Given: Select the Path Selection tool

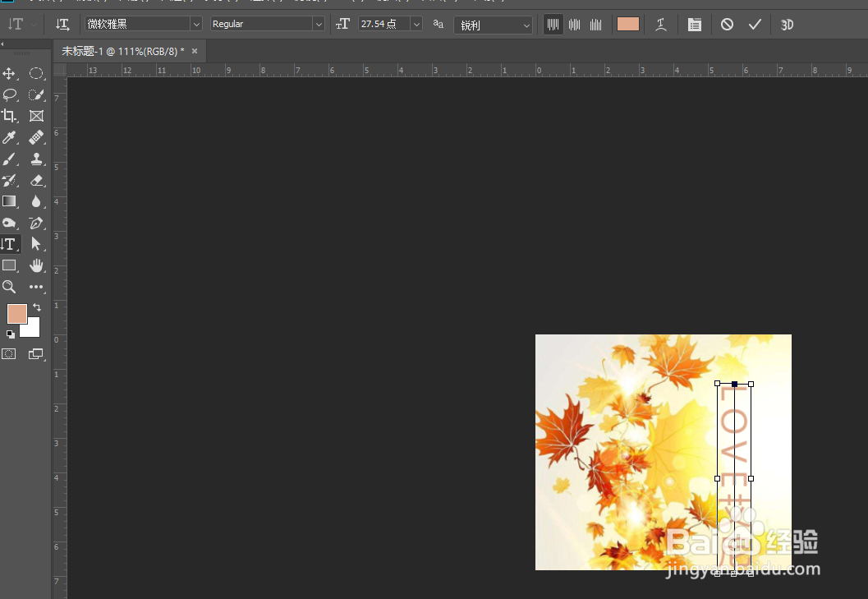Looking at the screenshot, I should 36,244.
